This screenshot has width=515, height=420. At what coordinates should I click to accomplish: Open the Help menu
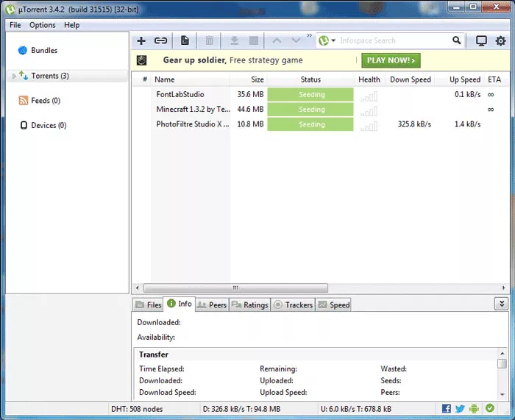(71, 25)
